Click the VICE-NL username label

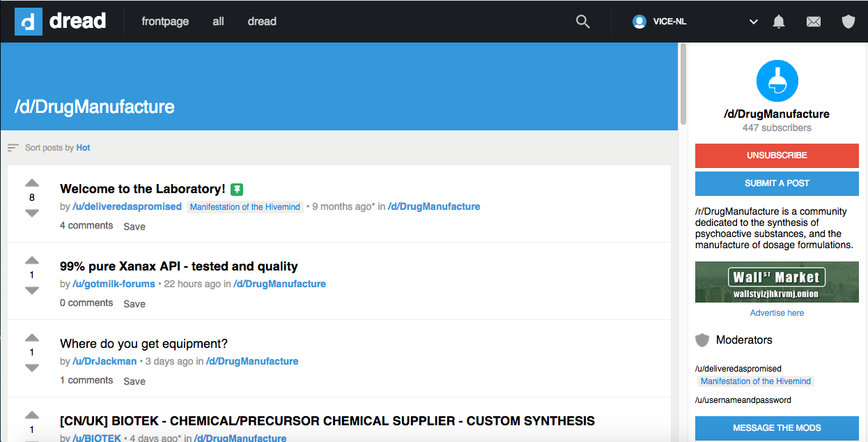tap(669, 22)
